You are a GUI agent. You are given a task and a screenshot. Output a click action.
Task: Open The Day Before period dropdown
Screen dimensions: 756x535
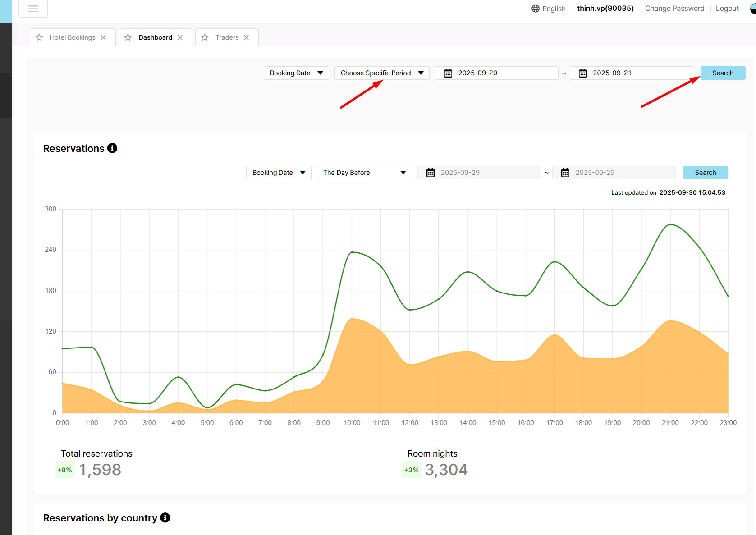(x=364, y=173)
